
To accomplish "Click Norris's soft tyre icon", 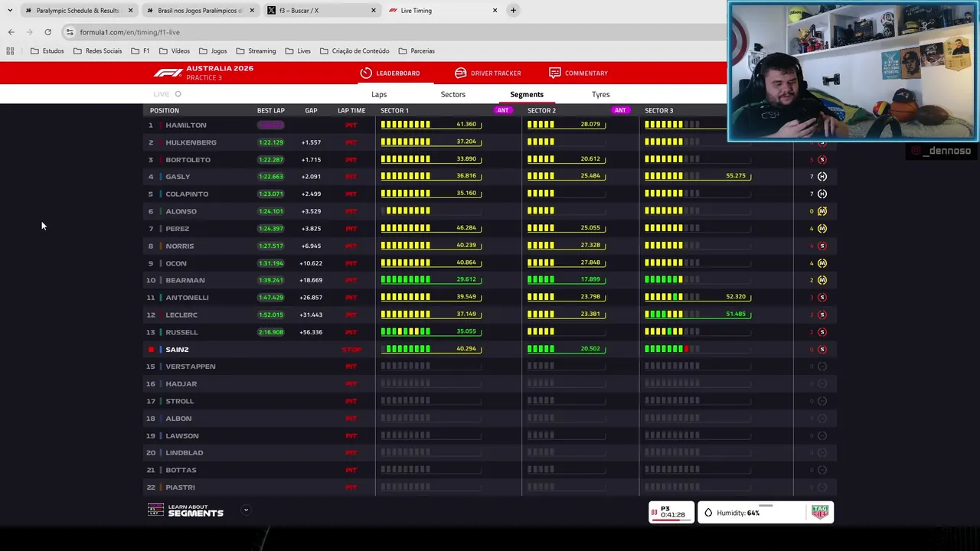I will click(x=822, y=246).
